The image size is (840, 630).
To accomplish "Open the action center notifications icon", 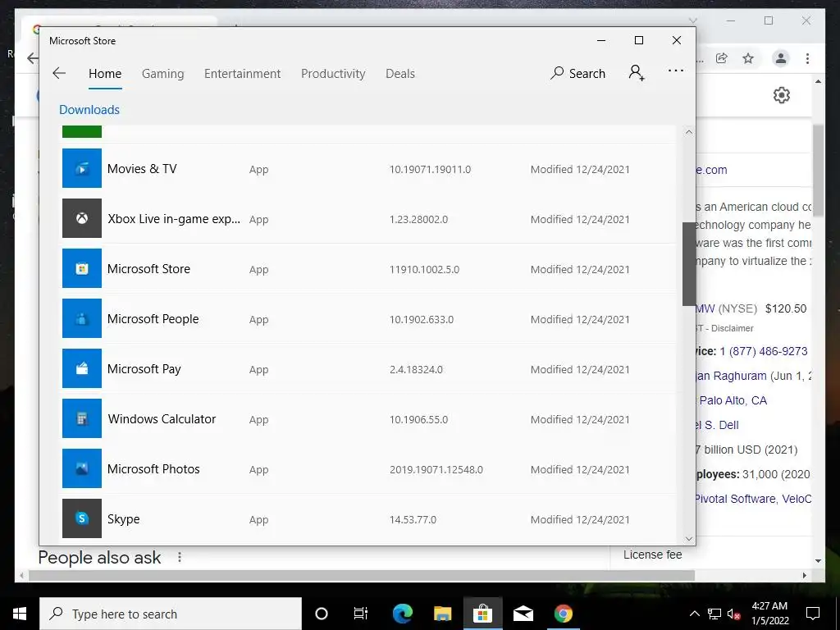I will pyautogui.click(x=813, y=614).
